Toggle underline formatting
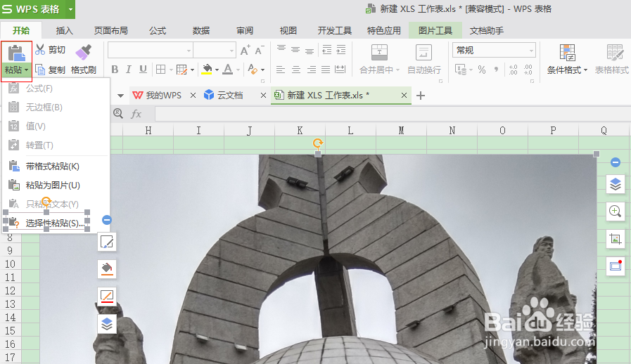Image resolution: width=631 pixels, height=364 pixels. 143,70
